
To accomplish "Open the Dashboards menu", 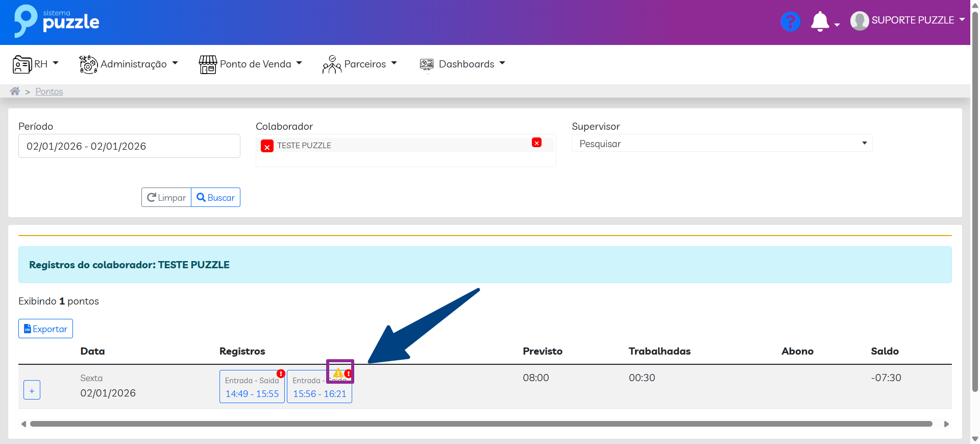I will pos(462,64).
